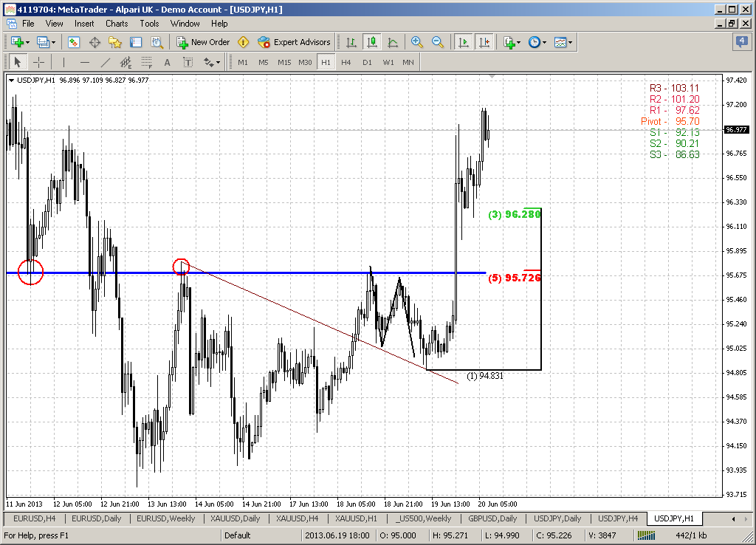756x545 pixels.
Task: Zoom in on the chart
Action: pyautogui.click(x=416, y=42)
